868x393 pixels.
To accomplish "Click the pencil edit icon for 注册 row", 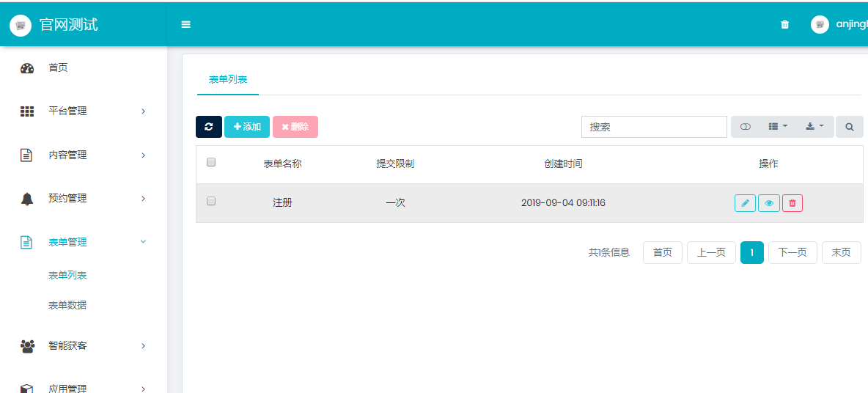I will (x=745, y=203).
